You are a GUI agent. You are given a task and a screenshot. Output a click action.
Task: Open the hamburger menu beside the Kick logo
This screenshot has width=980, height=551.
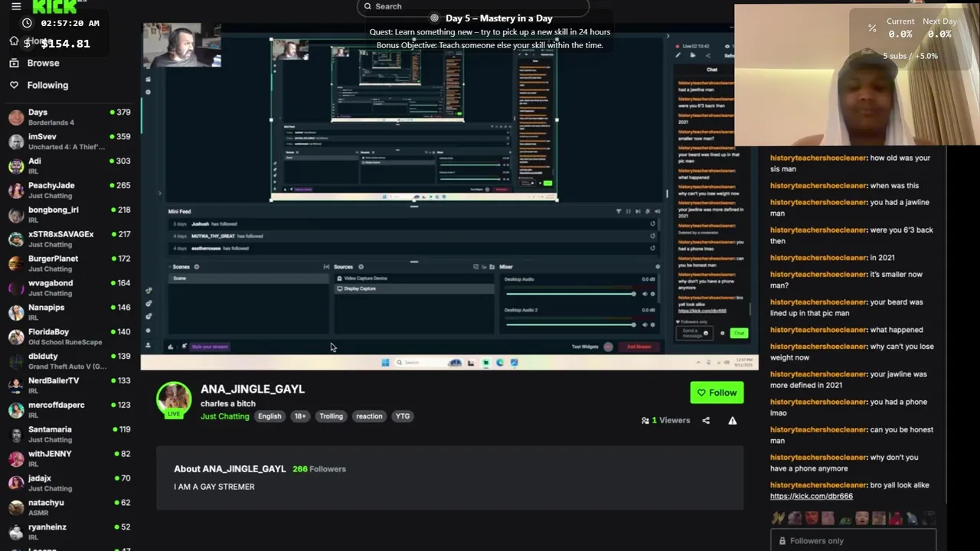16,6
